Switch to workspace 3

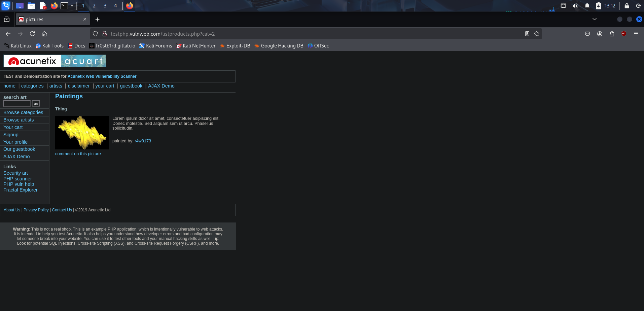[x=105, y=6]
